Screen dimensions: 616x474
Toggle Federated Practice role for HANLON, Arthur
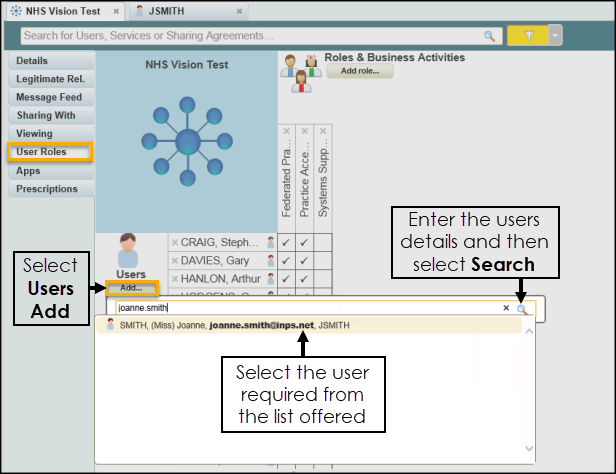287,278
